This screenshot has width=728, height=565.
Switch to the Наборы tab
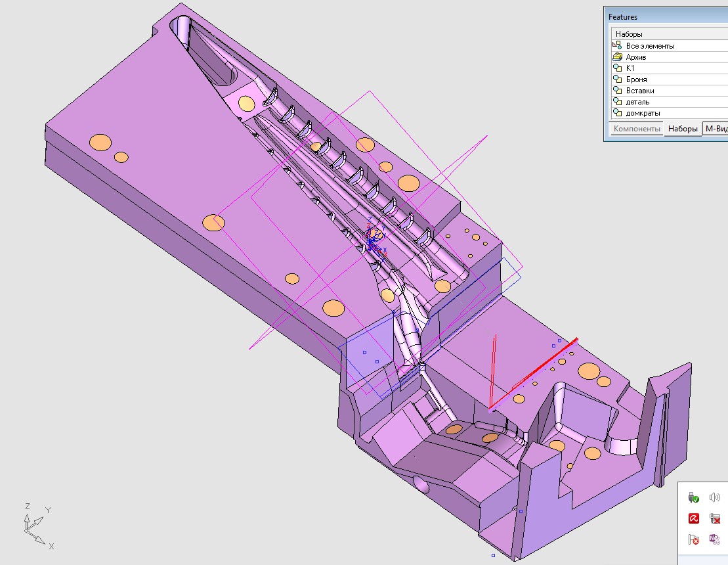coord(683,129)
